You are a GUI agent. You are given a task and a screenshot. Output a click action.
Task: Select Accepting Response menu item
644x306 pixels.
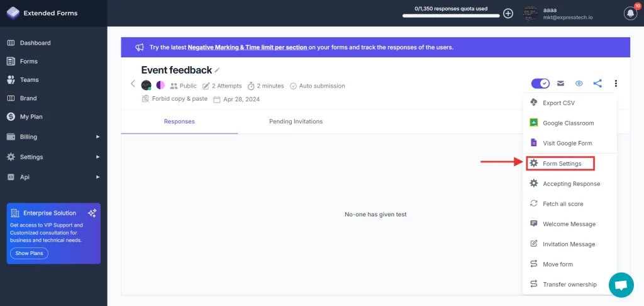[x=570, y=183]
